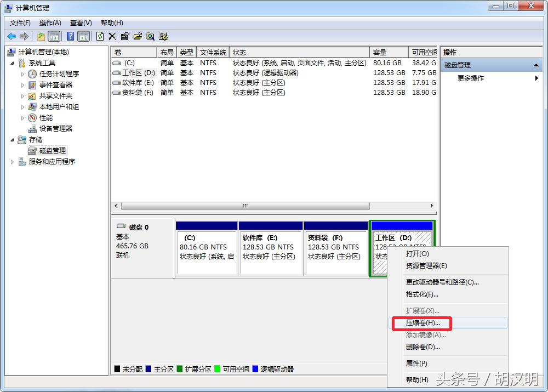Toggle the show/hide console tree button

(54, 36)
